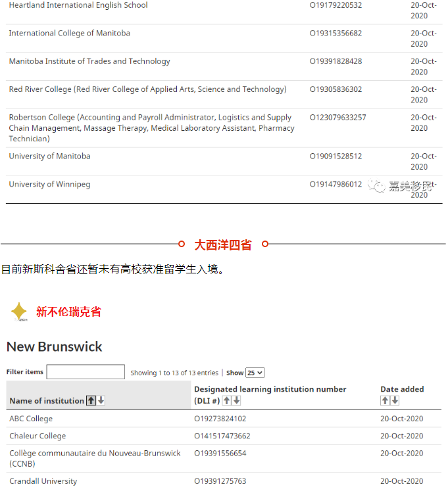The height and width of the screenshot is (489, 448).
Task: Sort institution names ascending with up arrow
Action: 91,401
